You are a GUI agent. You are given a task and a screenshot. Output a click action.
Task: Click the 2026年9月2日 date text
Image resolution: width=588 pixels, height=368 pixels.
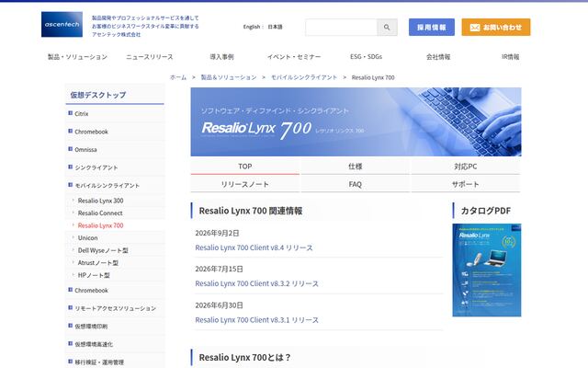click(217, 233)
